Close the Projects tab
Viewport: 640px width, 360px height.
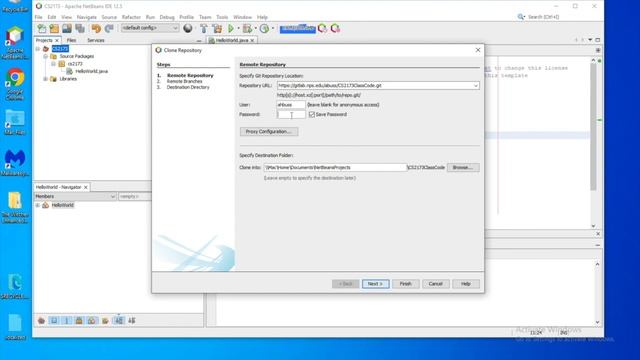[x=57, y=40]
